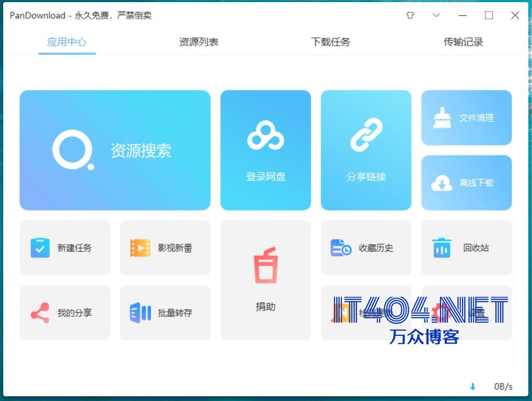Expand the title bar dropdown chevron
532x401 pixels.
point(436,15)
